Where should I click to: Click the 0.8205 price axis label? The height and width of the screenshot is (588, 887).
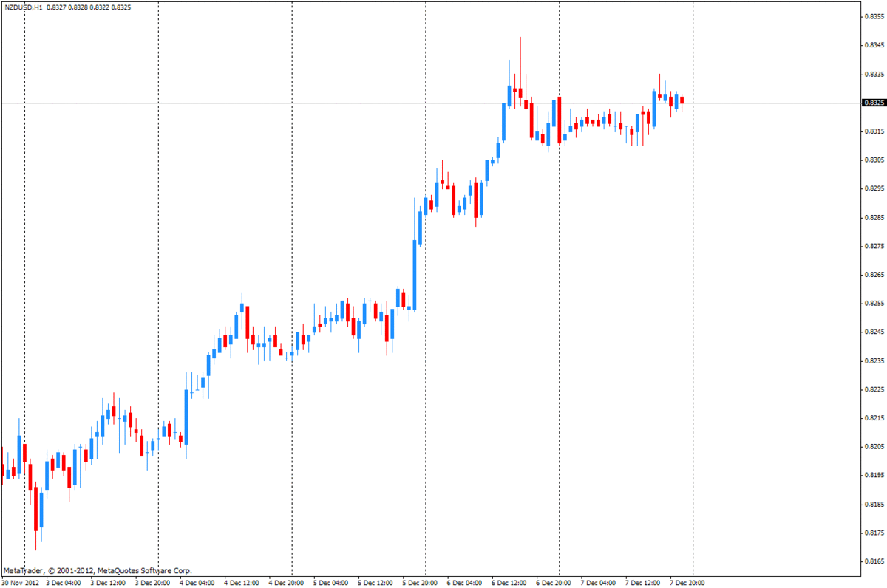[874, 447]
